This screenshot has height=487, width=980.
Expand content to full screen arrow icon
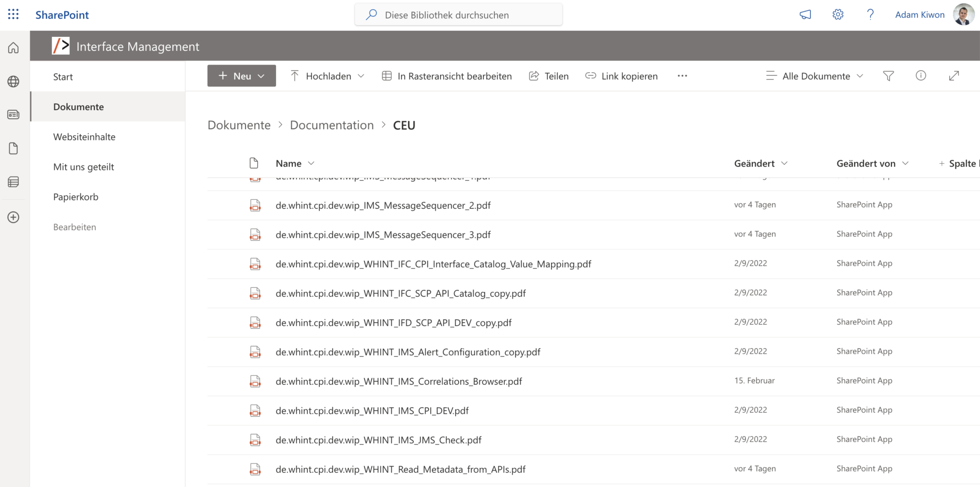(954, 76)
